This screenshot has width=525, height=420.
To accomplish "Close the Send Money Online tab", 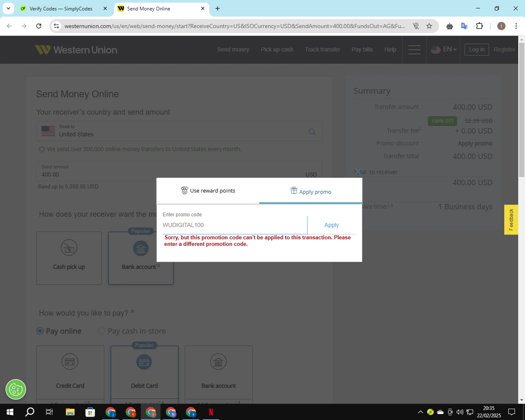I will click(x=203, y=8).
